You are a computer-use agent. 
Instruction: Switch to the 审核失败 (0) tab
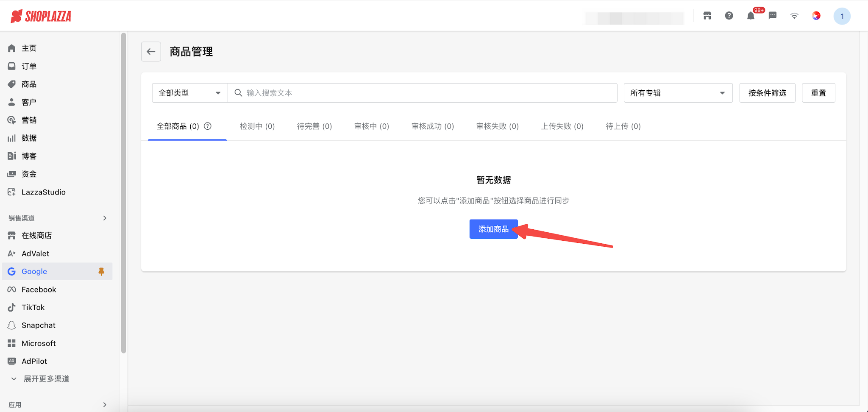point(498,126)
